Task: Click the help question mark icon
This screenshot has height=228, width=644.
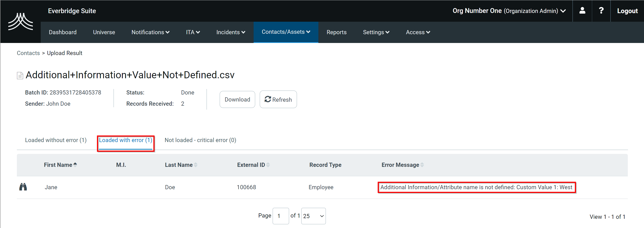Action: (x=601, y=11)
